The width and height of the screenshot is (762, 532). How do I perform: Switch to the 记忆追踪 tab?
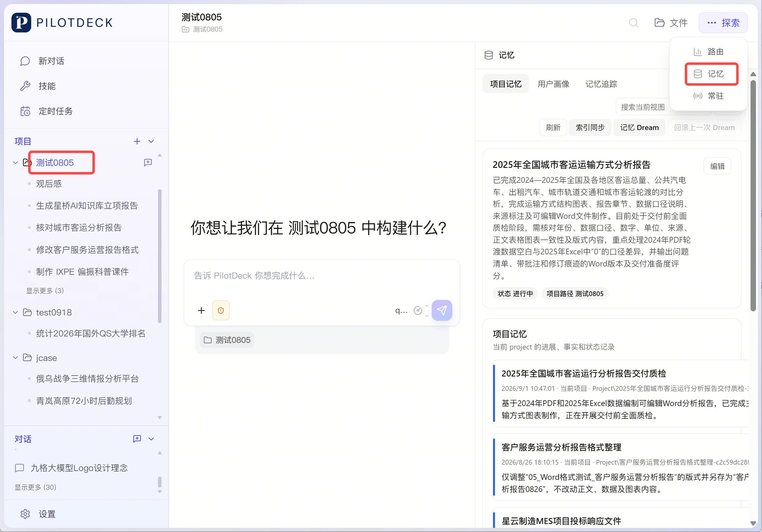(x=601, y=84)
